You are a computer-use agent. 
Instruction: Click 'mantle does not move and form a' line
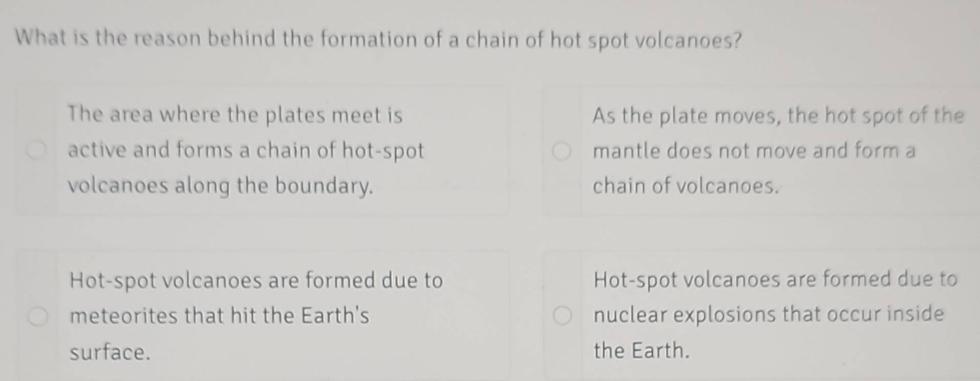[754, 151]
